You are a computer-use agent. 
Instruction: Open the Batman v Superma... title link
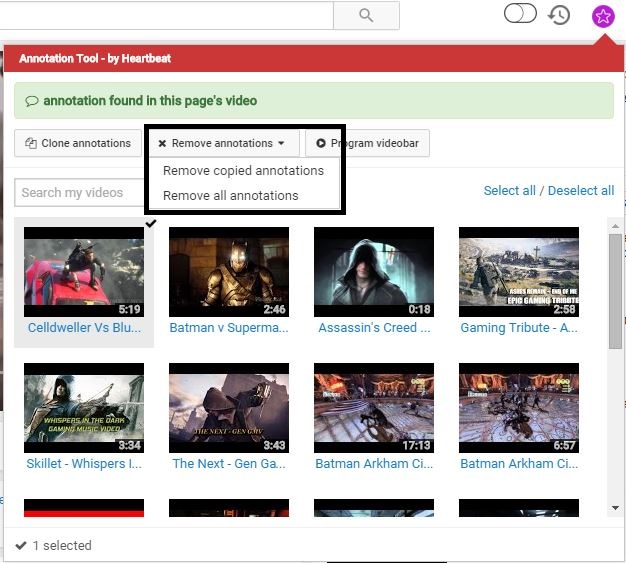tap(229, 327)
